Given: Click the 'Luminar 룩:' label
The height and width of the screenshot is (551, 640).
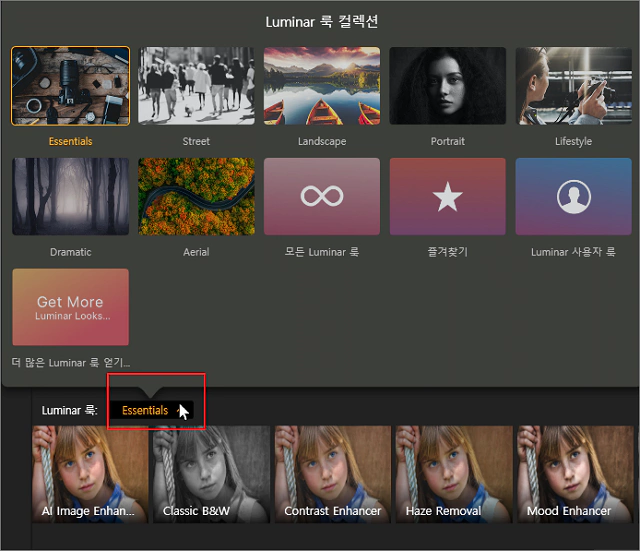Looking at the screenshot, I should [x=70, y=410].
